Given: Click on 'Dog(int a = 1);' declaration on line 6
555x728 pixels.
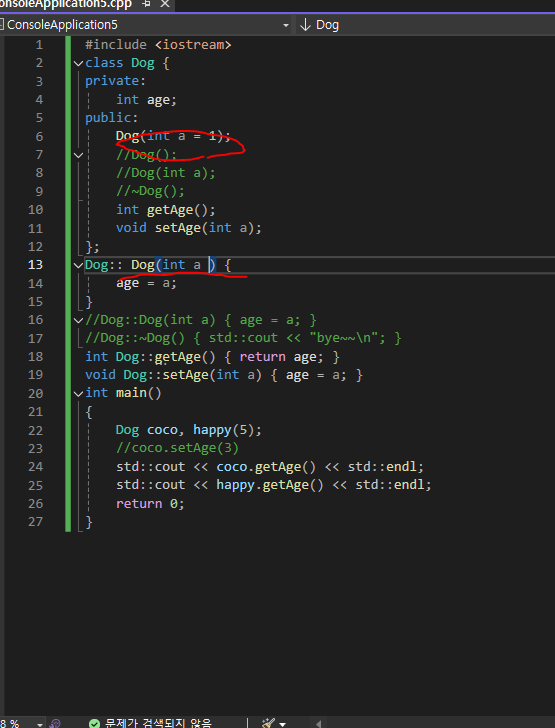Looking at the screenshot, I should coord(173,136).
